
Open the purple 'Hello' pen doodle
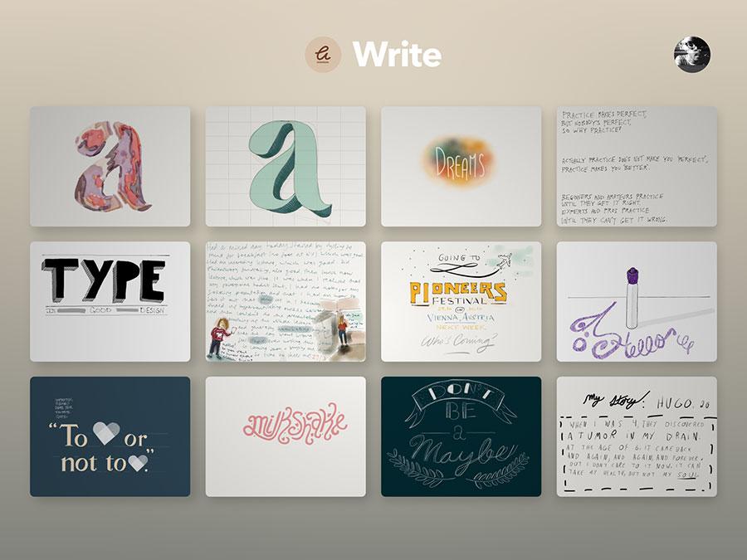637,303
